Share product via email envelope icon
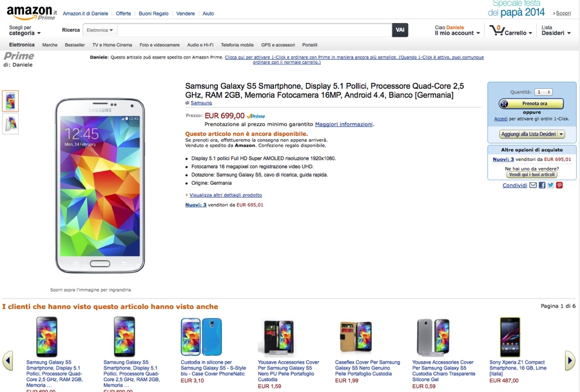Viewport: 580px width, 392px height. click(533, 185)
